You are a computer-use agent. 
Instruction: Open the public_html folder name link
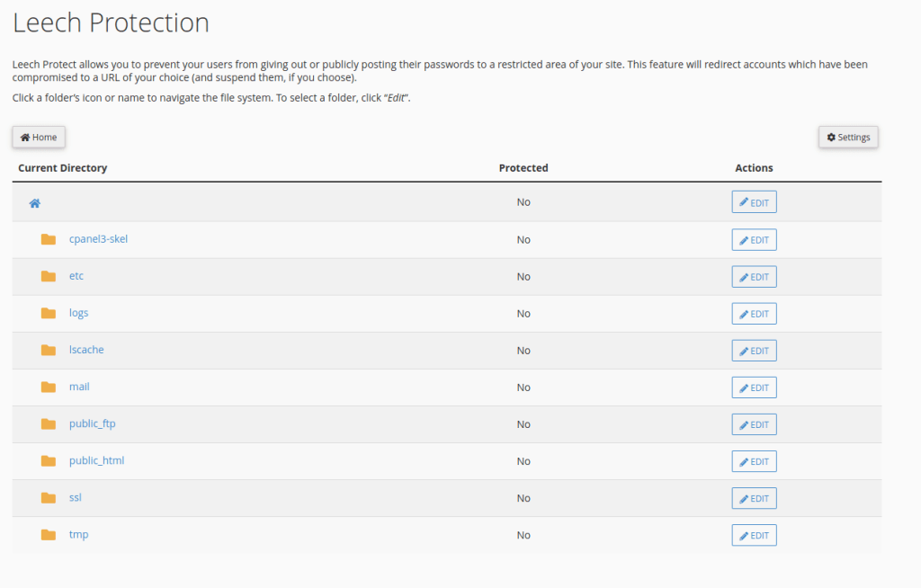96,460
